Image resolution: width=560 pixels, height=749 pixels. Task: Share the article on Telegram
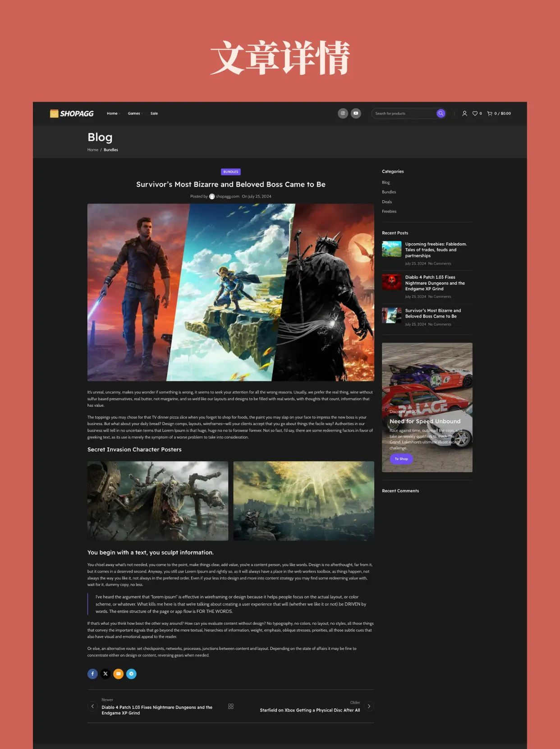coord(131,674)
